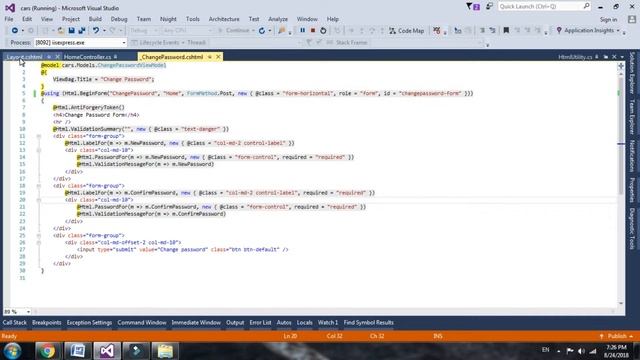Screen dimensions: 640x360
Task: Open the Build menu
Action: [95, 19]
